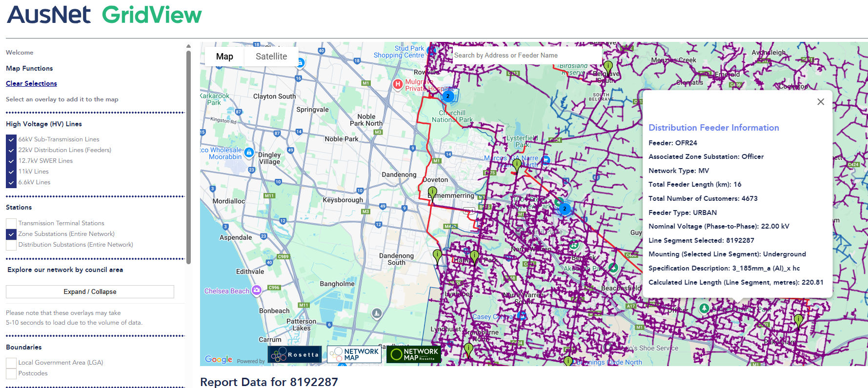
Task: Click the green Network Map Rosetta logo
Action: [414, 354]
